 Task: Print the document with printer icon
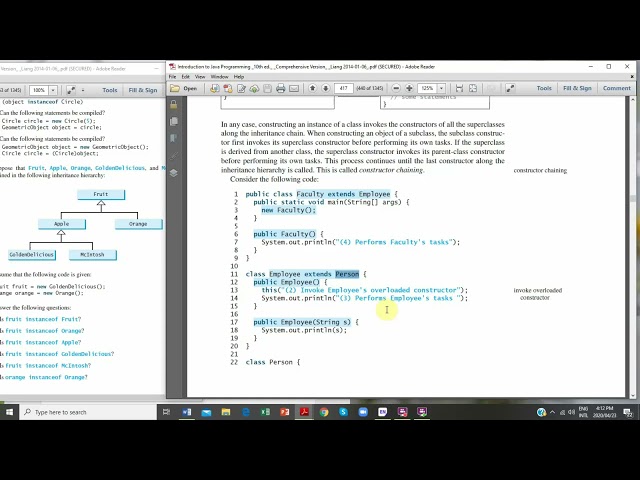(280, 88)
